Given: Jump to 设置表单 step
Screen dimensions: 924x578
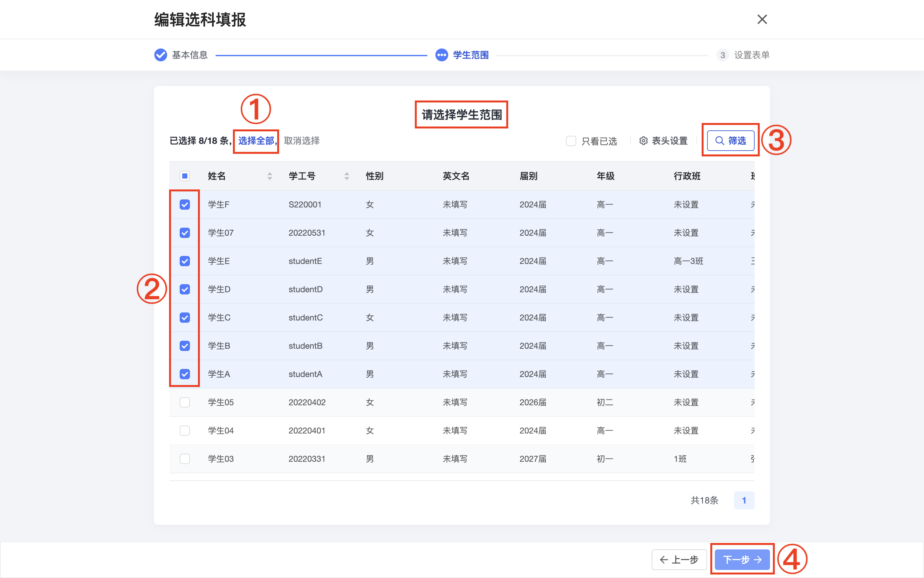Looking at the screenshot, I should 751,55.
